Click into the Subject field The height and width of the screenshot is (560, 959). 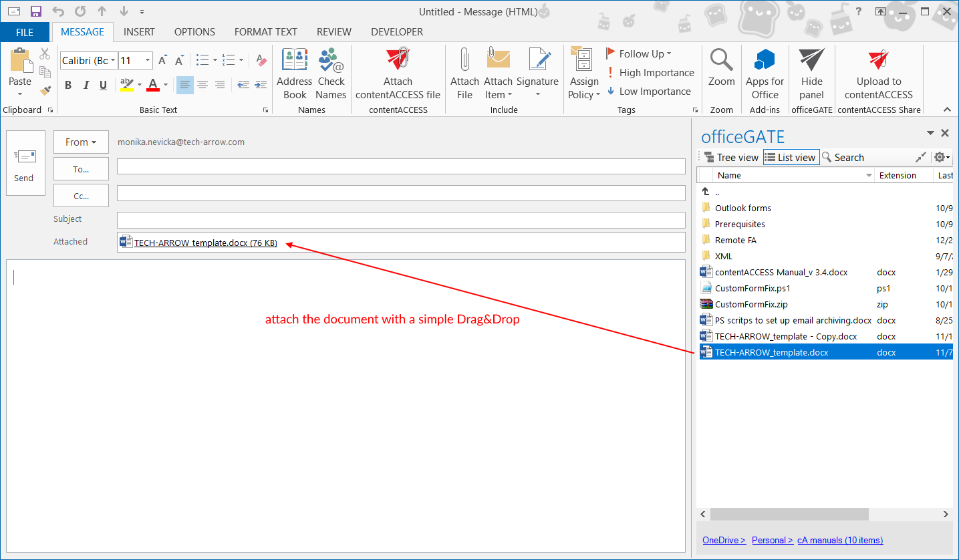click(401, 220)
